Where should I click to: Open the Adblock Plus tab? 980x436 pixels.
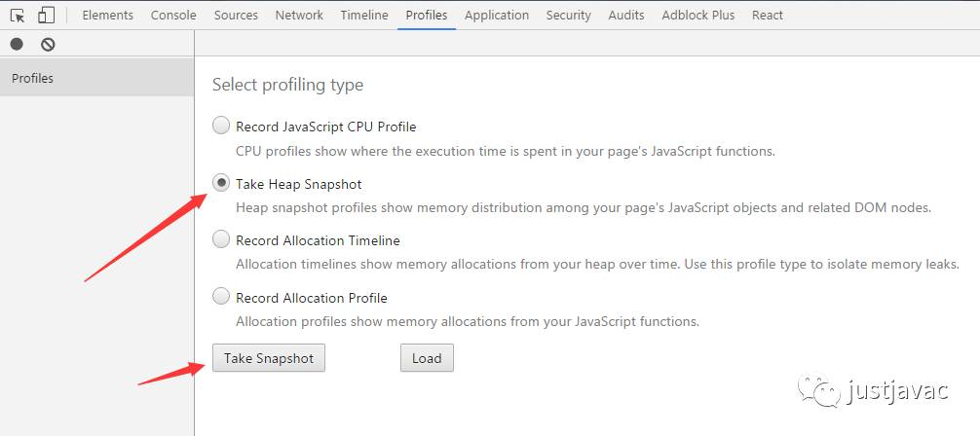coord(697,15)
